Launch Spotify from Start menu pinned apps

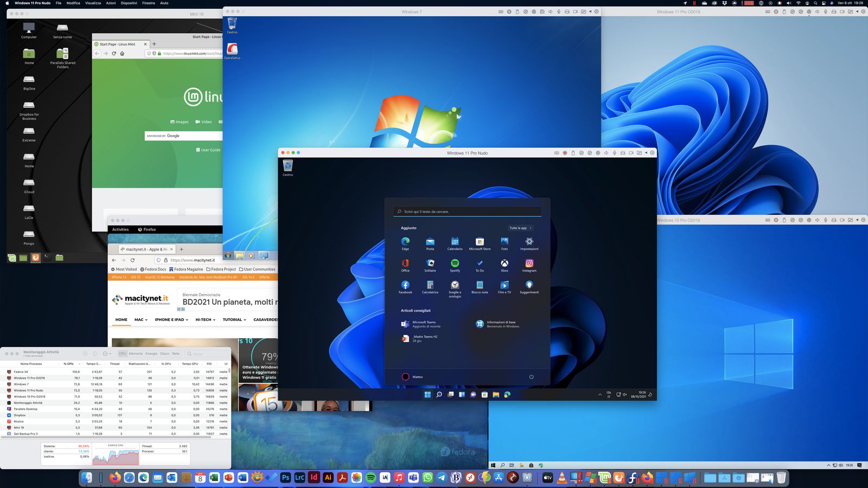coord(455,265)
